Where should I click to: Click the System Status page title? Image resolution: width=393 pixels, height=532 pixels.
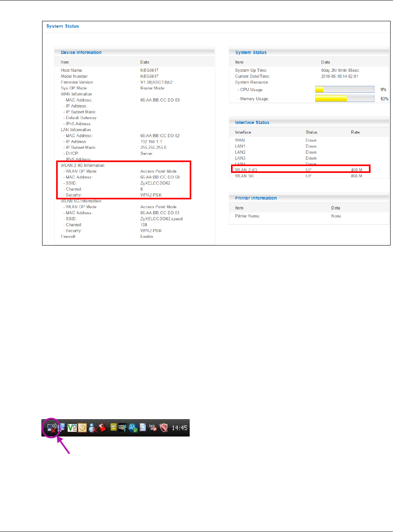[63, 26]
